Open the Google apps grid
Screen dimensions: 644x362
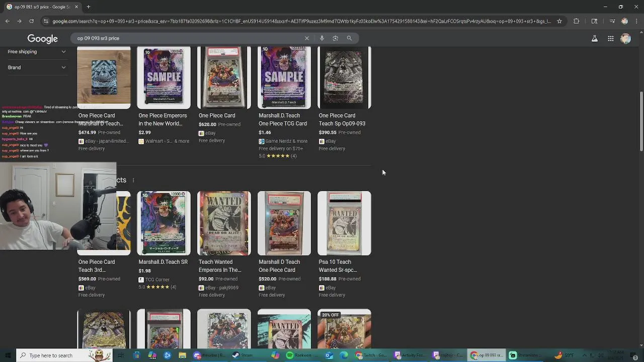tap(610, 39)
